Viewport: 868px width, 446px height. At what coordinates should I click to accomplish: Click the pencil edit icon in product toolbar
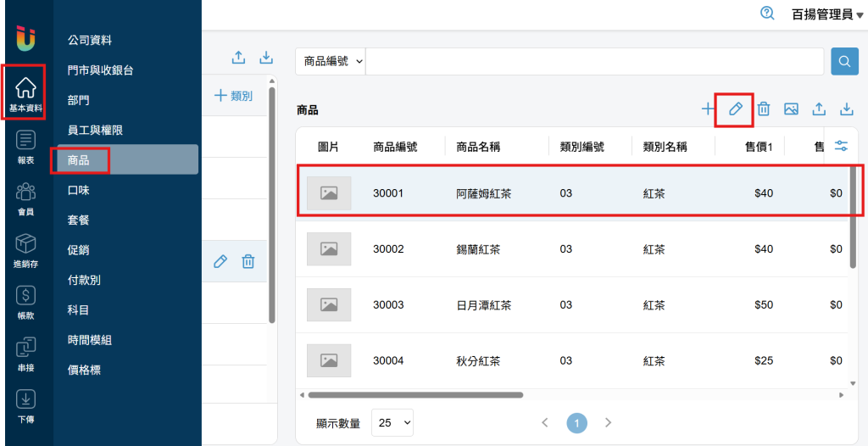click(x=735, y=109)
